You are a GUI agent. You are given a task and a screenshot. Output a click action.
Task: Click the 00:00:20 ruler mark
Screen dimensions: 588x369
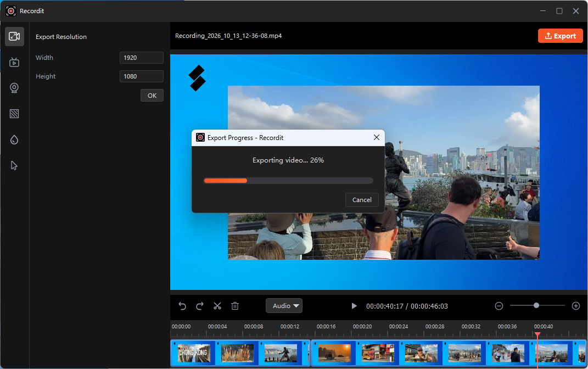(x=362, y=327)
